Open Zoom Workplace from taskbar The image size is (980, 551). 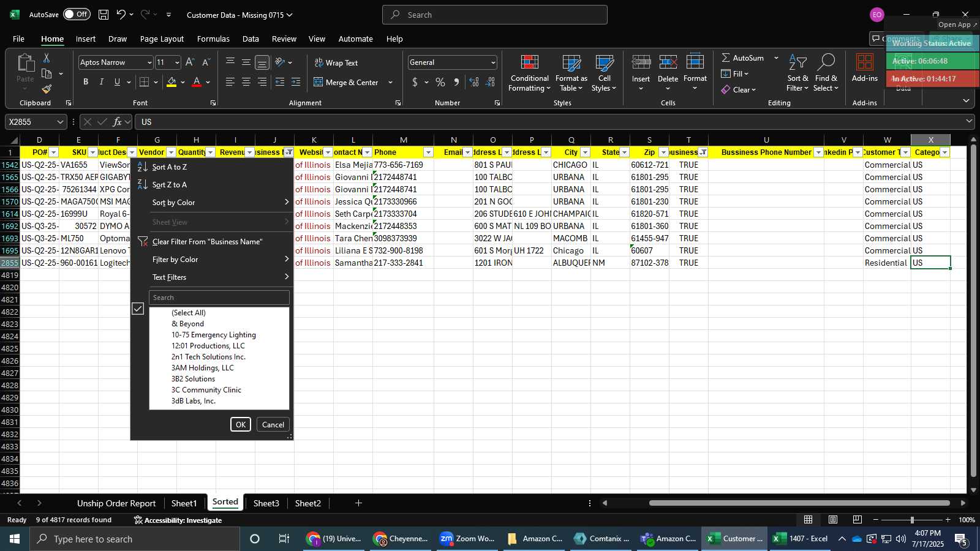point(467,539)
